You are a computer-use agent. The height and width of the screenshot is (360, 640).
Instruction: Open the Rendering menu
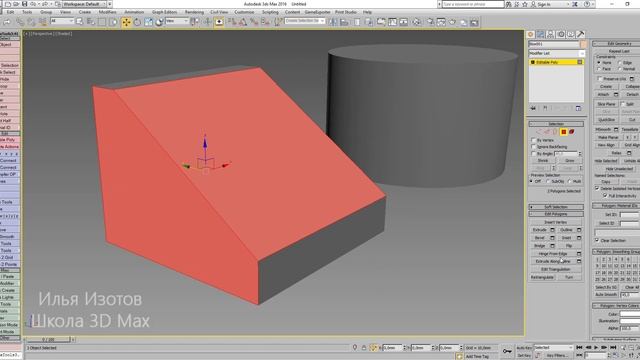coord(194,12)
